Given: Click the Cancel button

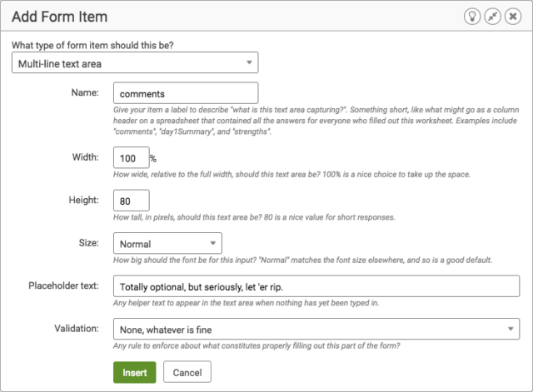Looking at the screenshot, I should pyautogui.click(x=187, y=372).
